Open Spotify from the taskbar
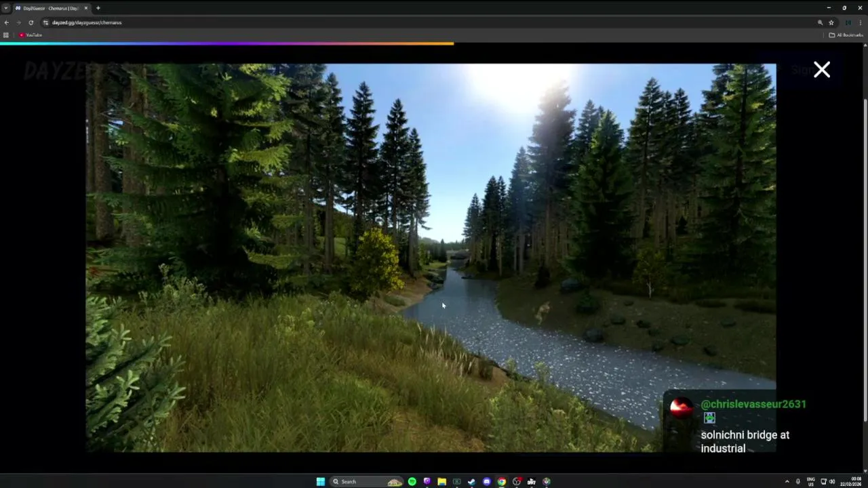The height and width of the screenshot is (488, 868). tap(412, 481)
